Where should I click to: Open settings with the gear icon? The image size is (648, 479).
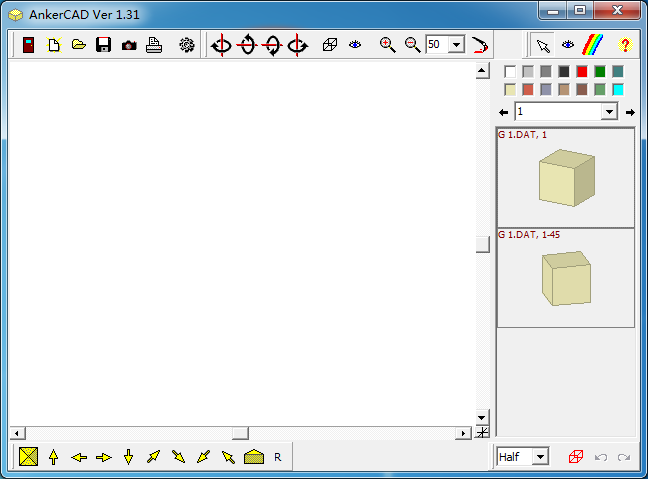(187, 44)
